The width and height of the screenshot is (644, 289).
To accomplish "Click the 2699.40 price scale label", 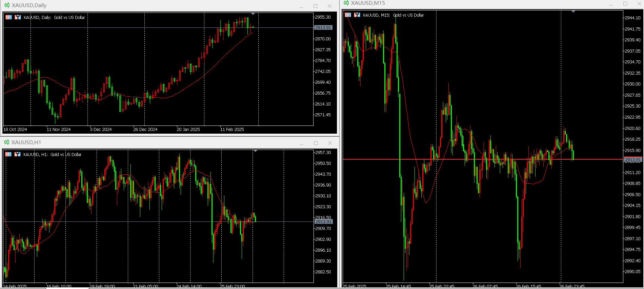I will (x=323, y=82).
